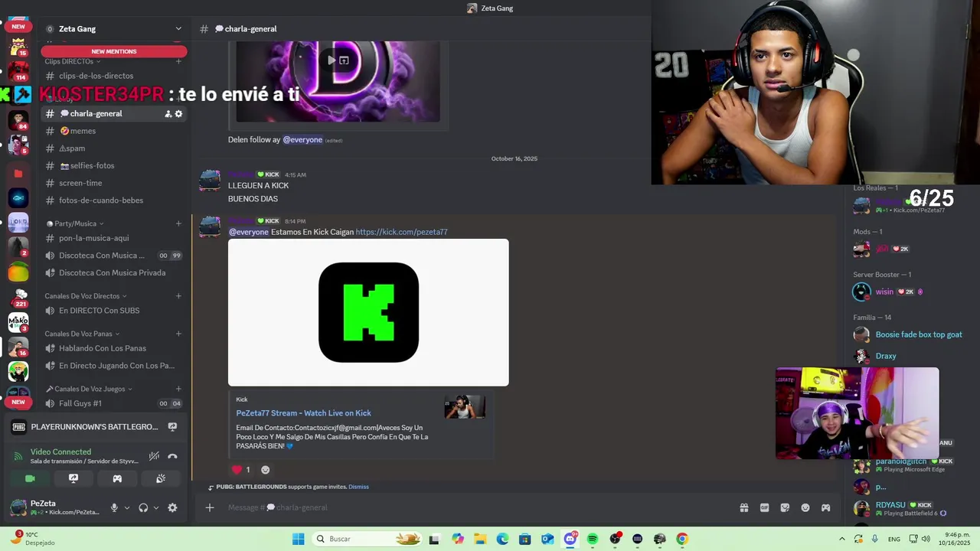The image size is (980, 551).
Task: Open User Settings gear
Action: (x=172, y=507)
